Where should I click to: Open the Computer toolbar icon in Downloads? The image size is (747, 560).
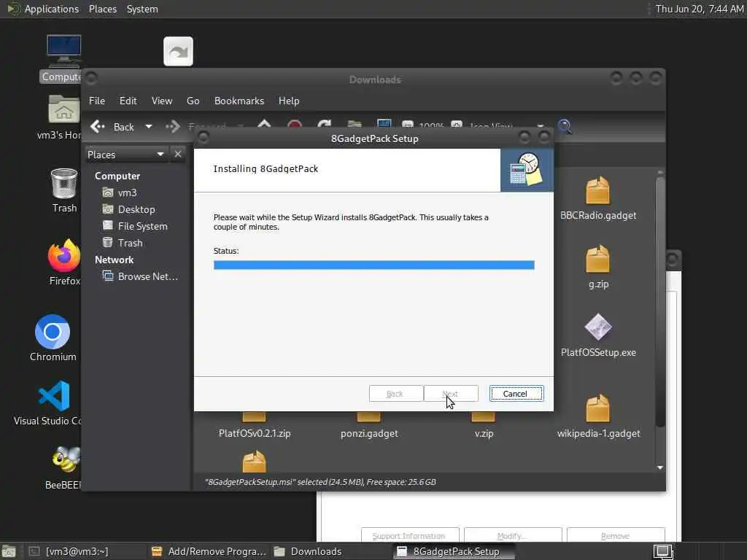[x=384, y=124]
